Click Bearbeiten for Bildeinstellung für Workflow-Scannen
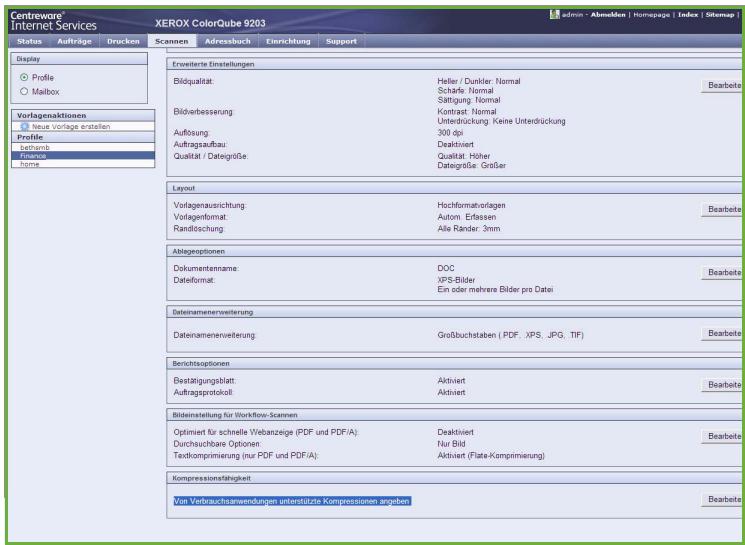Image resolution: width=745 pixels, height=545 pixels. click(722, 436)
